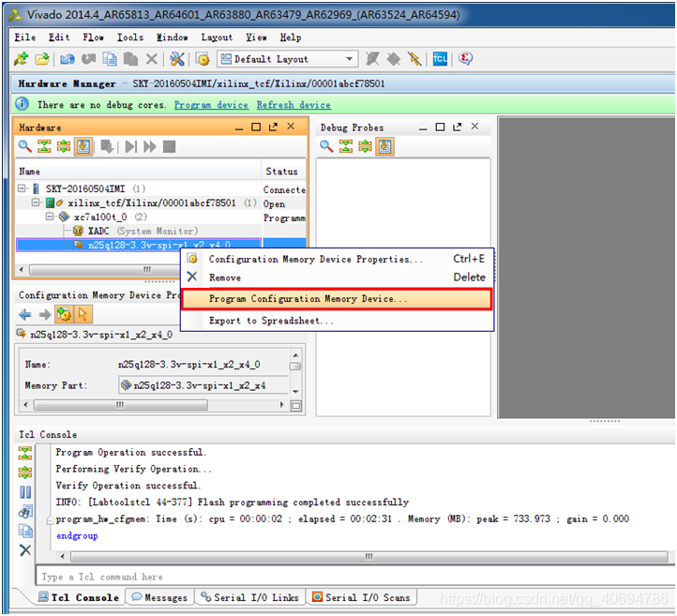Click the gear options toolbar icon
This screenshot has width=677, height=616.
(203, 59)
